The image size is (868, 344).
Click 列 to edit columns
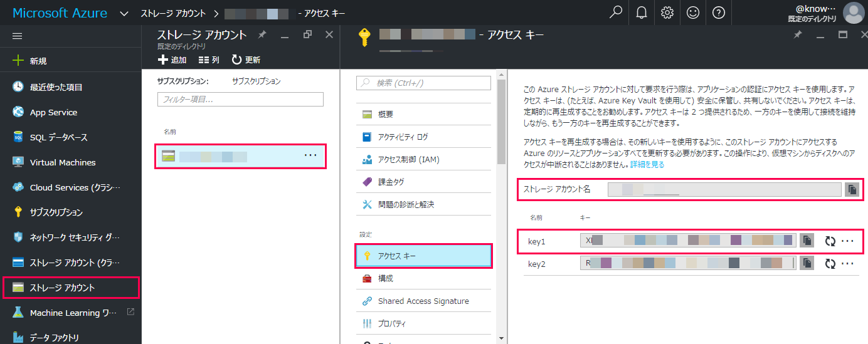pyautogui.click(x=209, y=60)
